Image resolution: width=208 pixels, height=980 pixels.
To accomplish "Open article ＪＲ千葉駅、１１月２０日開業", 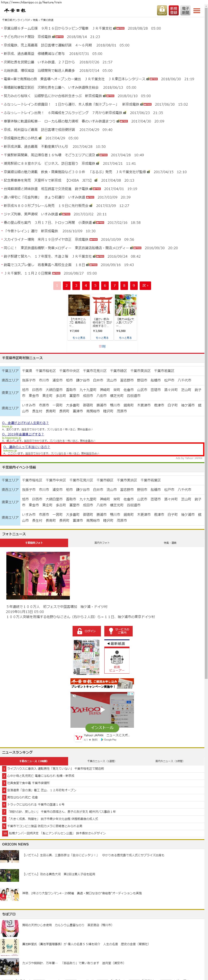I will [x=28, y=273].
